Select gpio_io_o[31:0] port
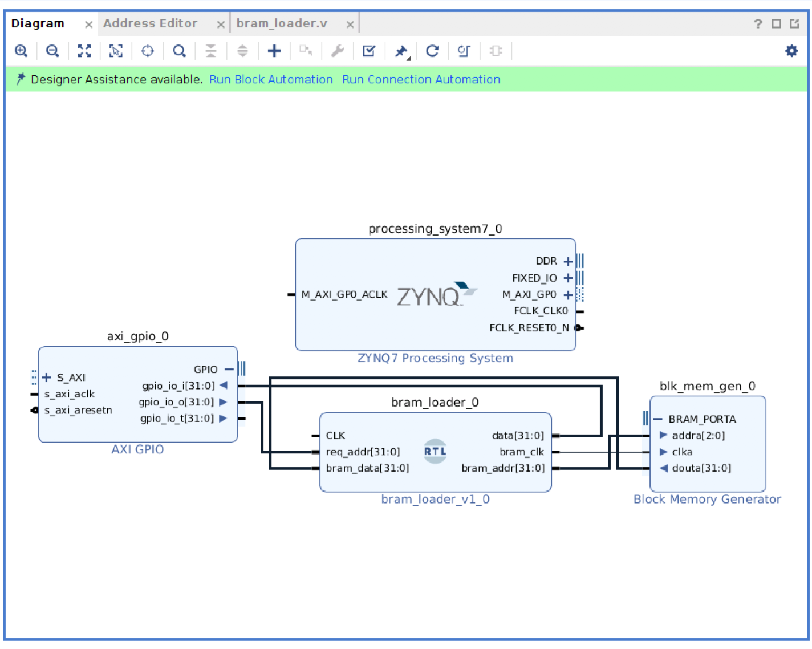 [176, 402]
